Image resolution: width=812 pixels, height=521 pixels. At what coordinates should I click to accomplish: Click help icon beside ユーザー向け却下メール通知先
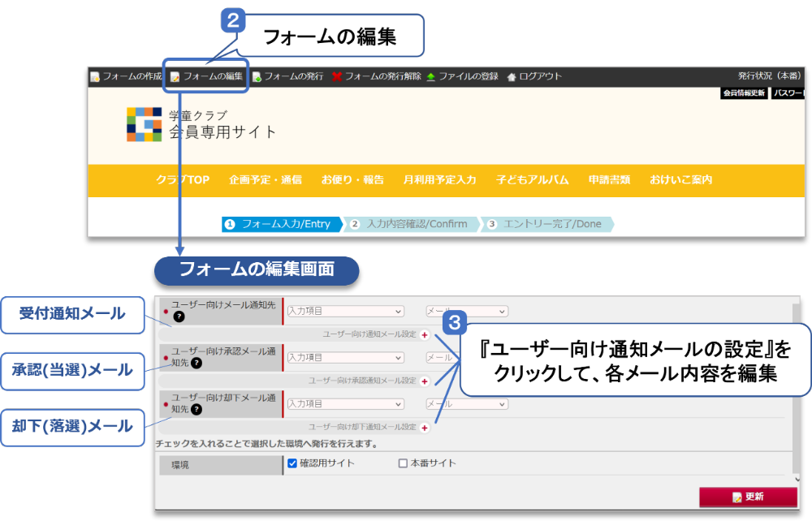point(197,409)
